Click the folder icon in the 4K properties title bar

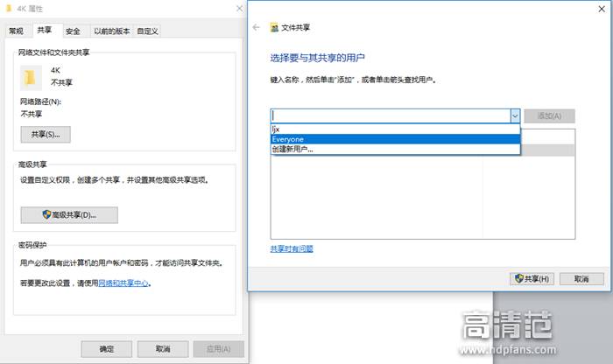[9, 8]
